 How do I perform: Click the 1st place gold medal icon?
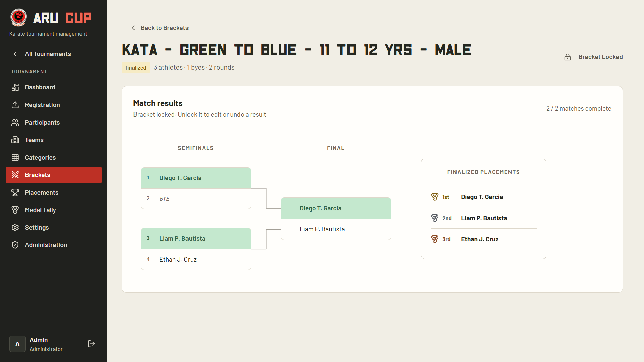point(435,197)
